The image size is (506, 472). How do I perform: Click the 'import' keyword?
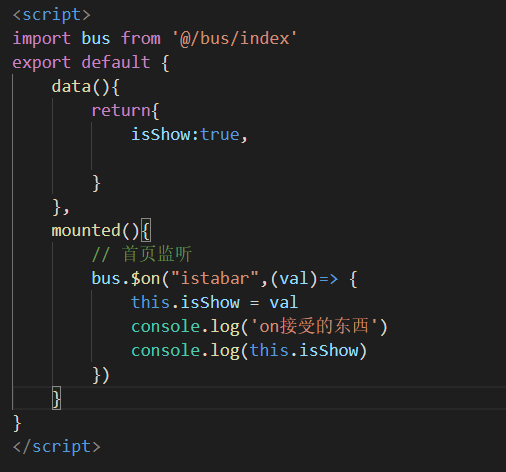[42, 39]
